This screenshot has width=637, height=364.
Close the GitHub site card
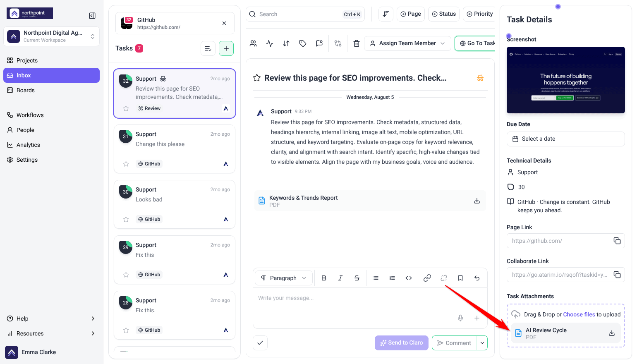coord(224,23)
